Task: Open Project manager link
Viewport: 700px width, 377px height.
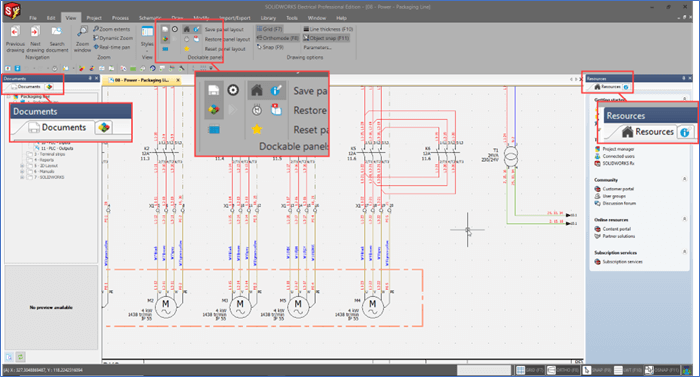Action: (615, 149)
